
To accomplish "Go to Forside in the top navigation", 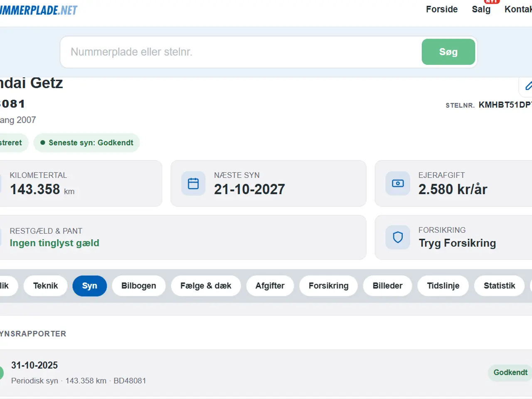I will click(x=442, y=9).
